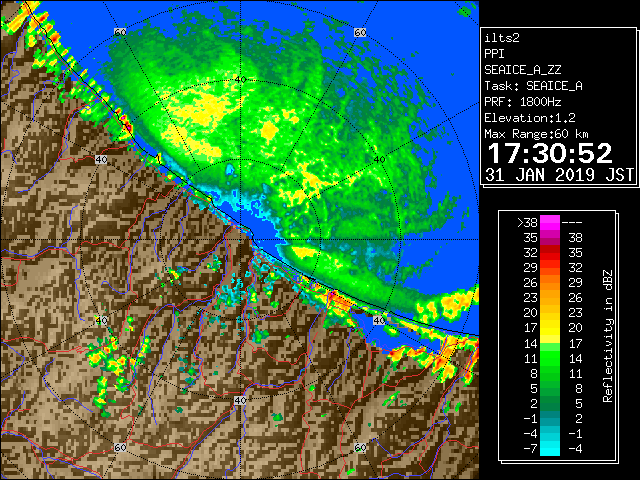
Task: Click the bright green 11 dBZ legend swatch
Action: click(550, 358)
